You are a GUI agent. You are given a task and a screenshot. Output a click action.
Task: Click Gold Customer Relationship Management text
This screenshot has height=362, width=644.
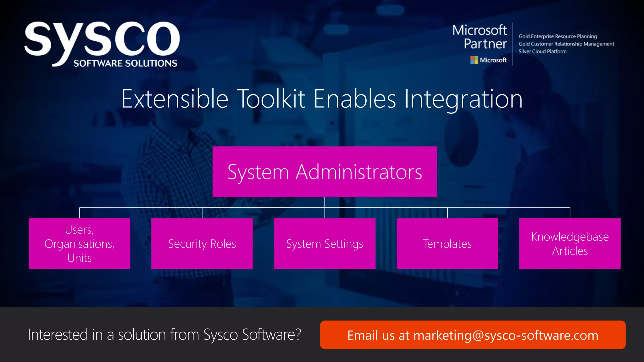[x=566, y=44]
